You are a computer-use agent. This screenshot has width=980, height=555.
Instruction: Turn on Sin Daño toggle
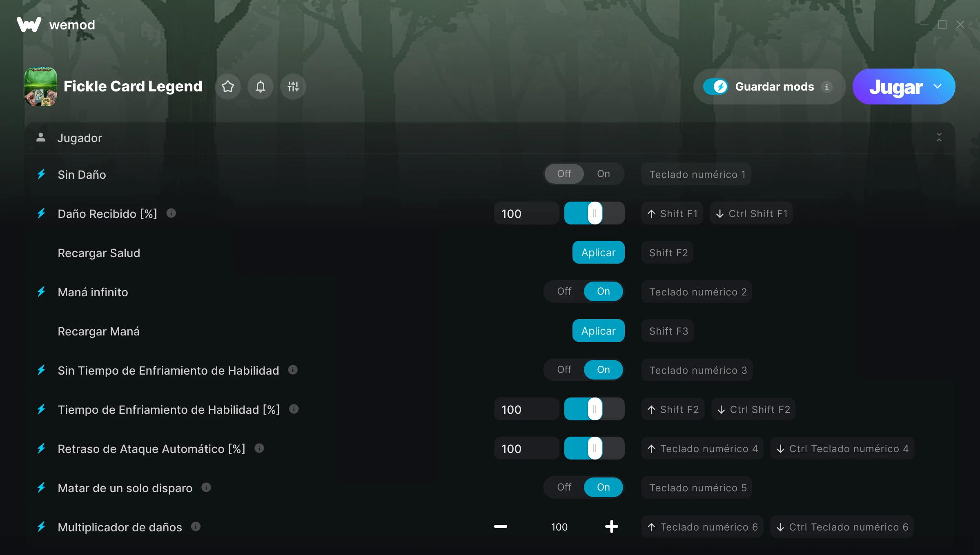click(x=604, y=174)
